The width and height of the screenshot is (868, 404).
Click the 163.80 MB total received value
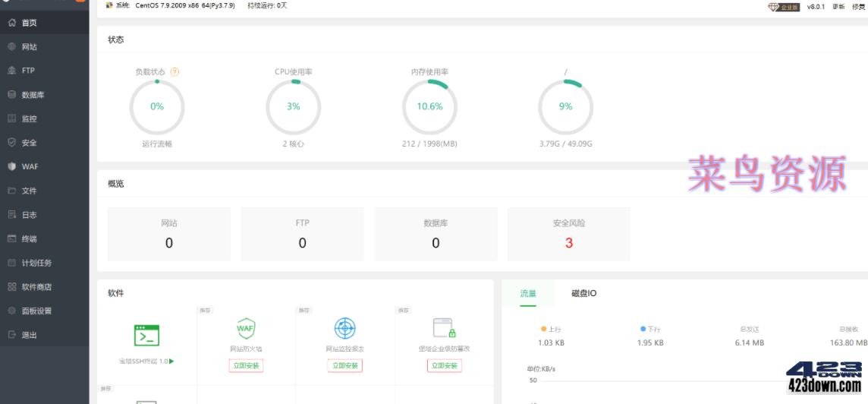[848, 343]
